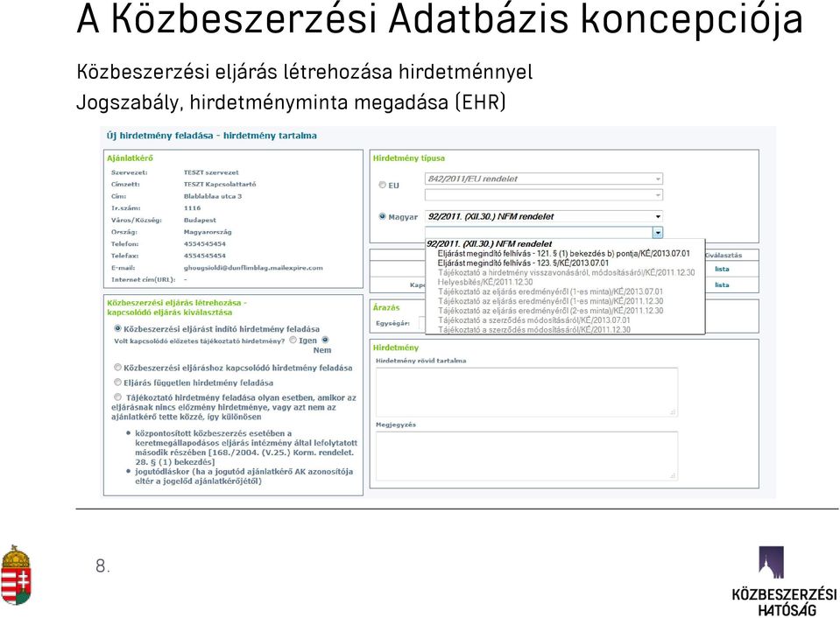
Task: Click 'TESZT Kapcsolattartó' value
Action: tap(220, 184)
